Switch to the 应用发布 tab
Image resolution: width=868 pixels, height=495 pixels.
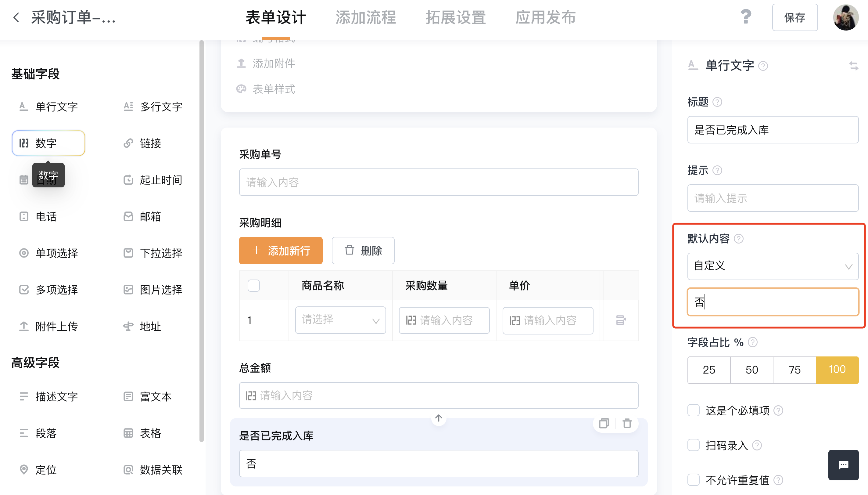[546, 17]
